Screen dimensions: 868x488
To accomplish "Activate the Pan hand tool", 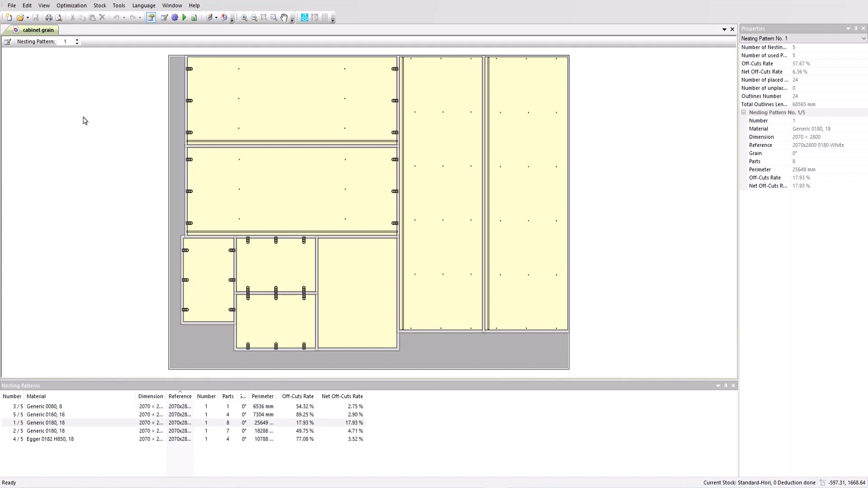I will [284, 18].
